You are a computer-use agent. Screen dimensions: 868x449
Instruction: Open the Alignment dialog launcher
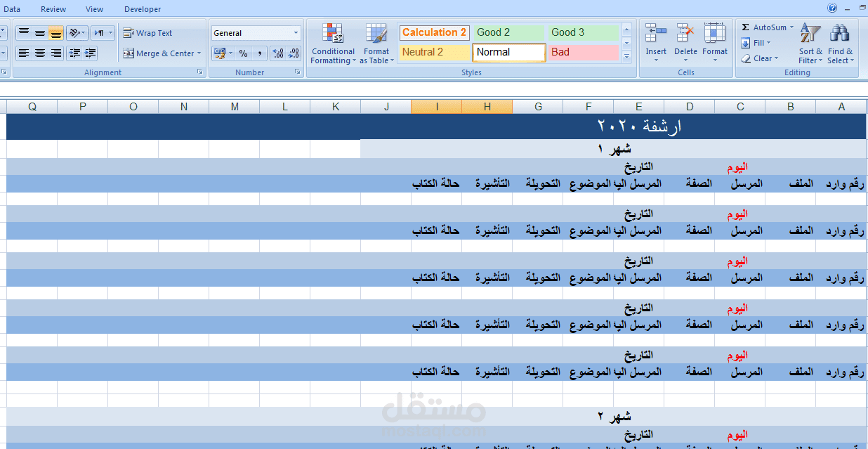coord(200,72)
